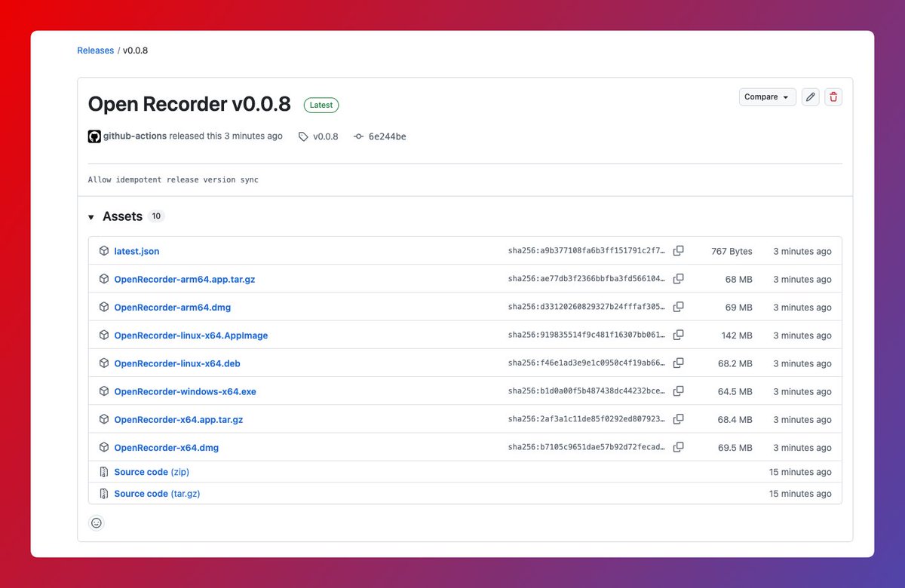
Task: Click the Latest release badge
Action: [x=321, y=105]
